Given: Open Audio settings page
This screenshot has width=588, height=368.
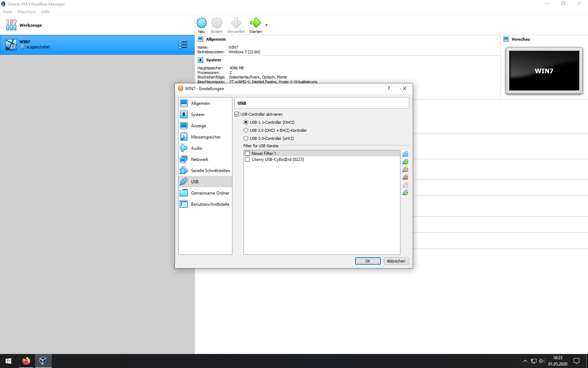Looking at the screenshot, I should coord(205,148).
